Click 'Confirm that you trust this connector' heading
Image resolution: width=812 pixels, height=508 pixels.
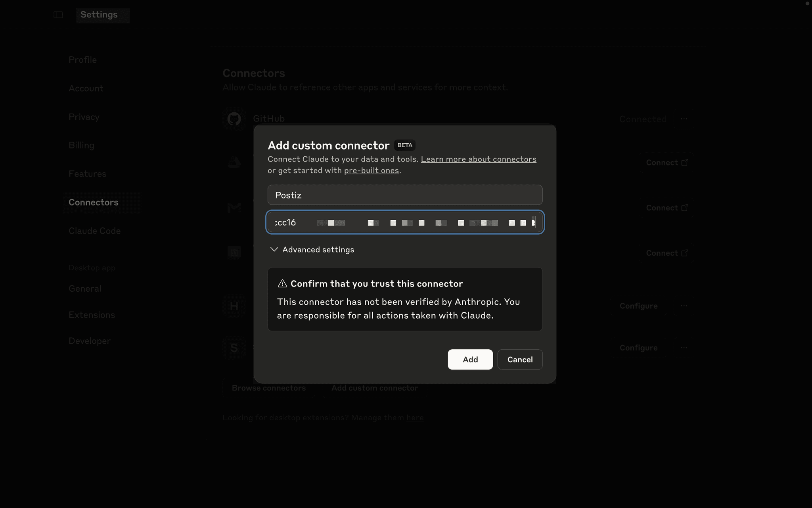pyautogui.click(x=377, y=284)
